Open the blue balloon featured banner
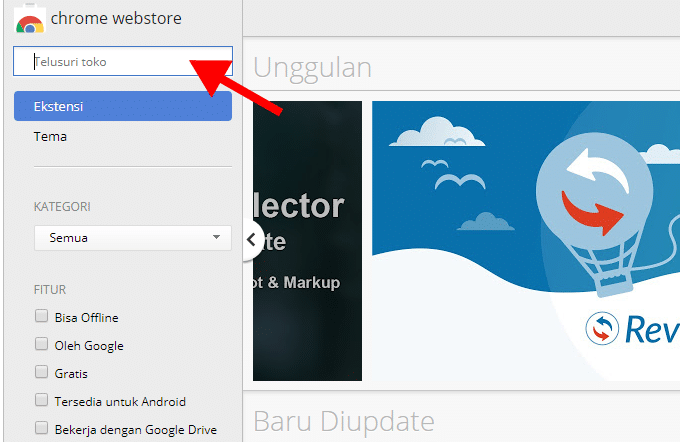The height and width of the screenshot is (442, 680). click(526, 241)
